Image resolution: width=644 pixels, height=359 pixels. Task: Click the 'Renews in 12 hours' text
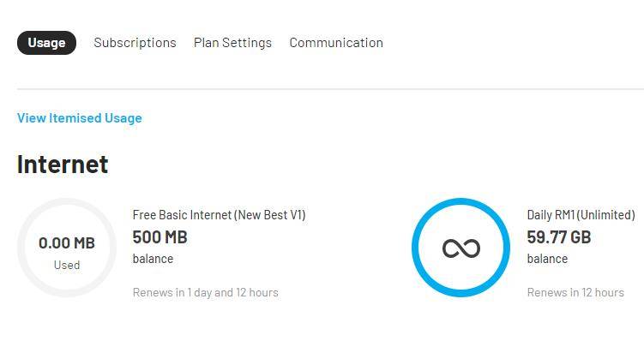[x=575, y=292]
